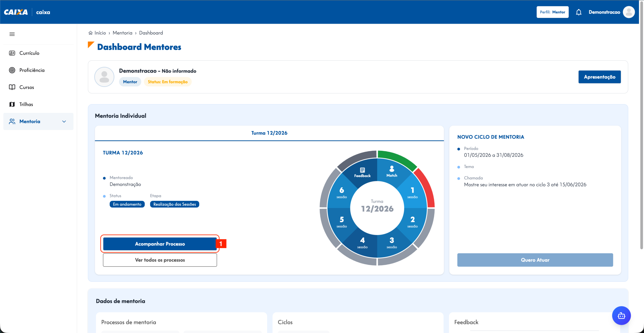Click the Apresentação button

point(599,77)
